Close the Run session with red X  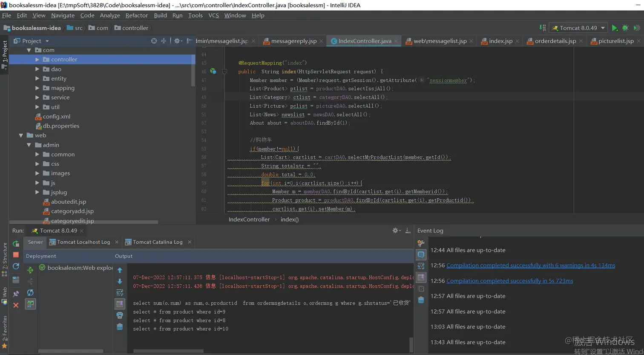pyautogui.click(x=16, y=305)
